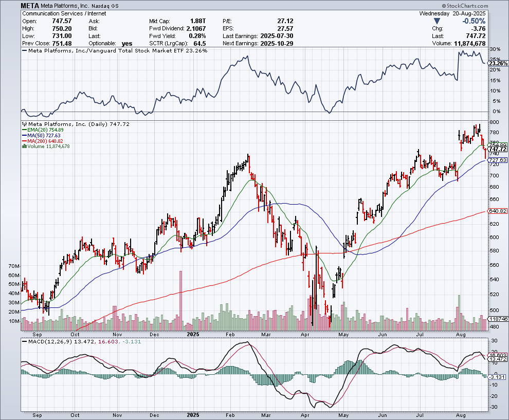
Task: Click the Nov label under the MACD panel
Action: click(x=117, y=415)
